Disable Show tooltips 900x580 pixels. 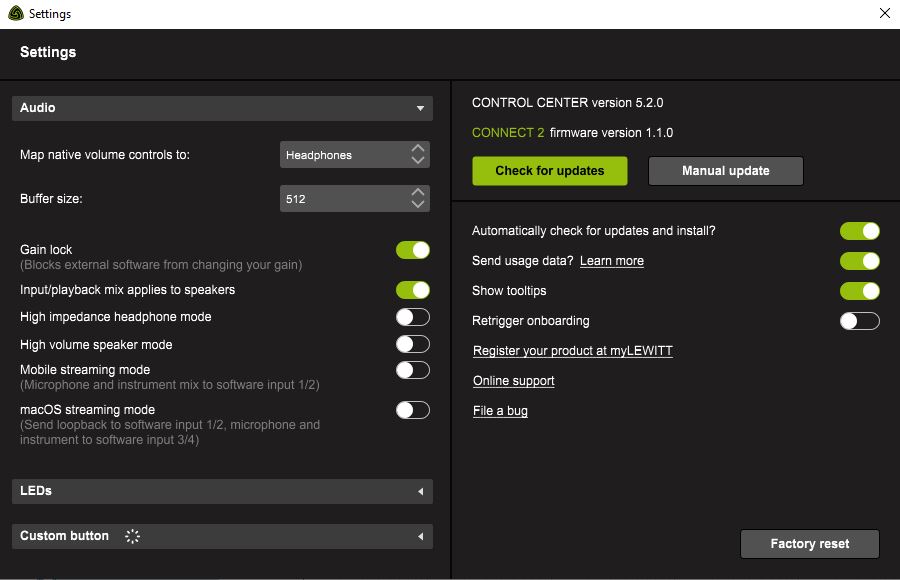click(x=860, y=290)
